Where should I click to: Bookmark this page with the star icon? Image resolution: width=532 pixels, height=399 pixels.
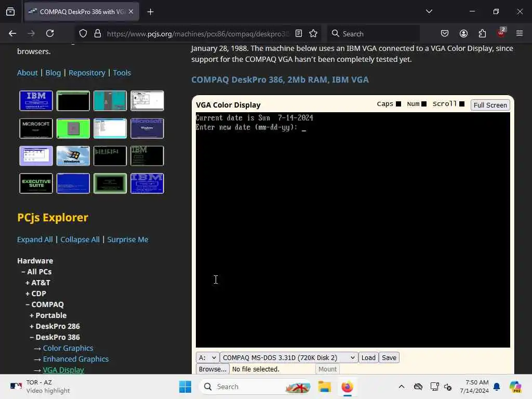(313, 33)
